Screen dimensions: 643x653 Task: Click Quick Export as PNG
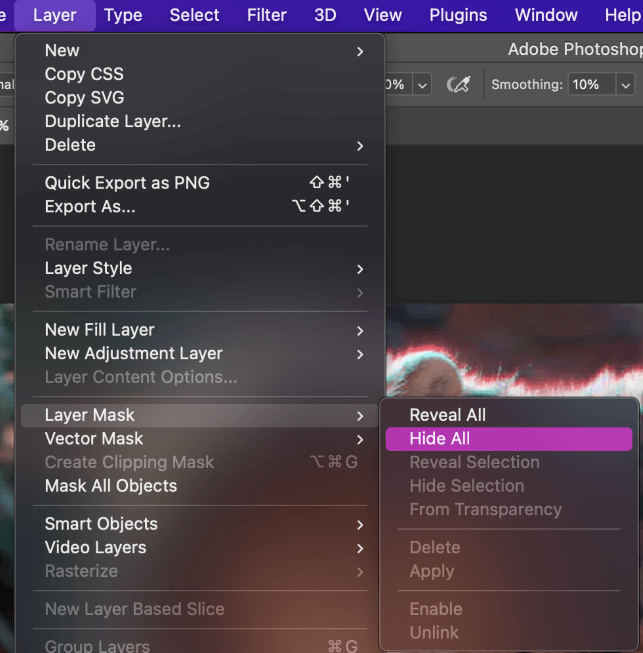(x=127, y=183)
